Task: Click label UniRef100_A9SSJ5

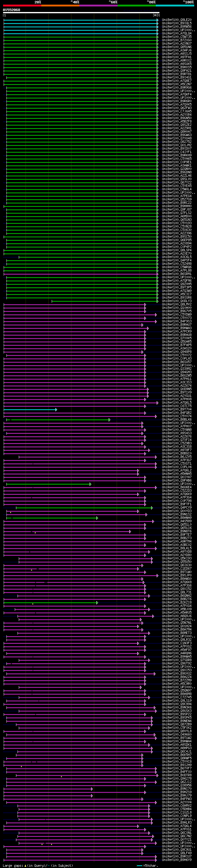Action: [x=177, y=54]
